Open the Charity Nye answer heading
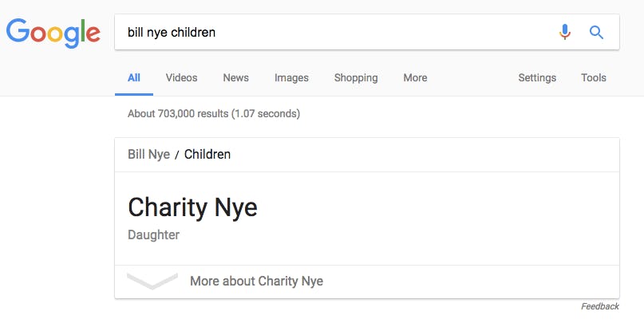644x323 pixels. tap(192, 207)
